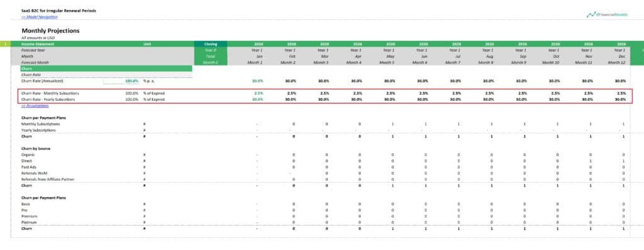Click the Monthly Subscriptions row label

click(41, 124)
